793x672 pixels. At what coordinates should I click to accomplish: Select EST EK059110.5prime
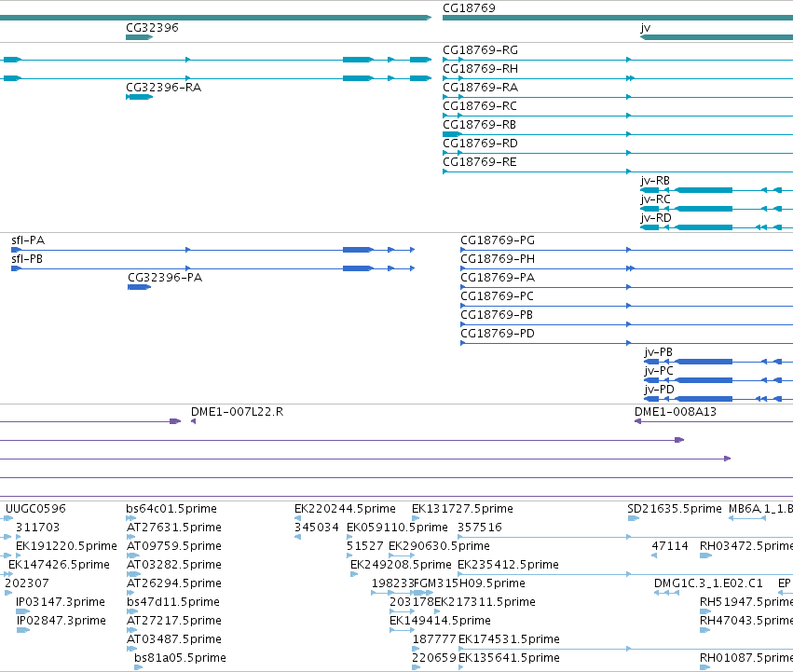pos(397,528)
